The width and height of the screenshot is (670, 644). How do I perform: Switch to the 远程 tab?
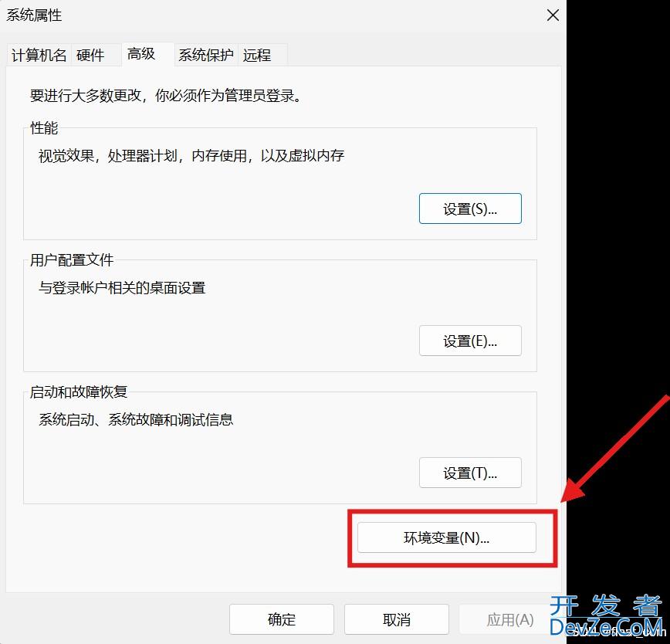(x=257, y=56)
